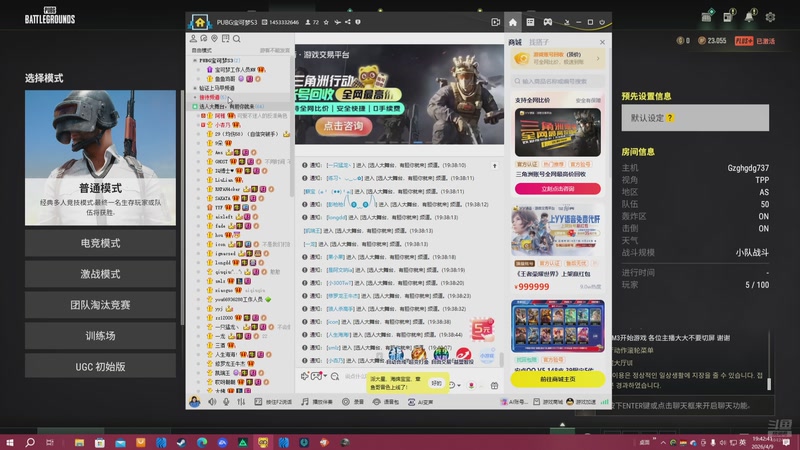The image size is (800, 450).
Task: Expand the red 接待频道 channel node
Action: click(195, 97)
